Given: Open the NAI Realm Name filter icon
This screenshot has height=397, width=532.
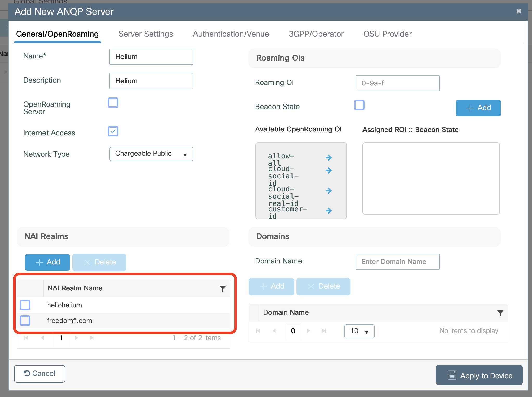Looking at the screenshot, I should (223, 288).
